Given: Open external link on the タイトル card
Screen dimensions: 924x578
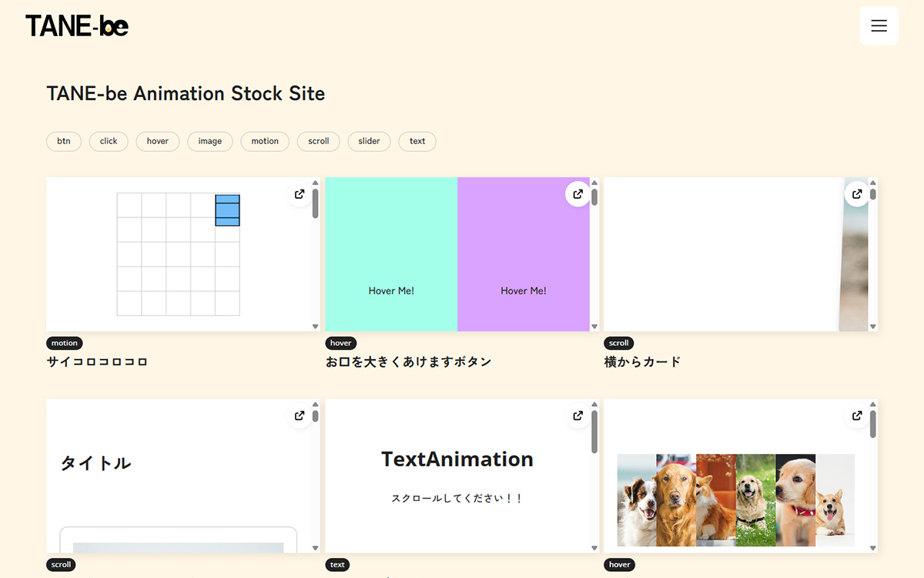Looking at the screenshot, I should click(x=299, y=415).
